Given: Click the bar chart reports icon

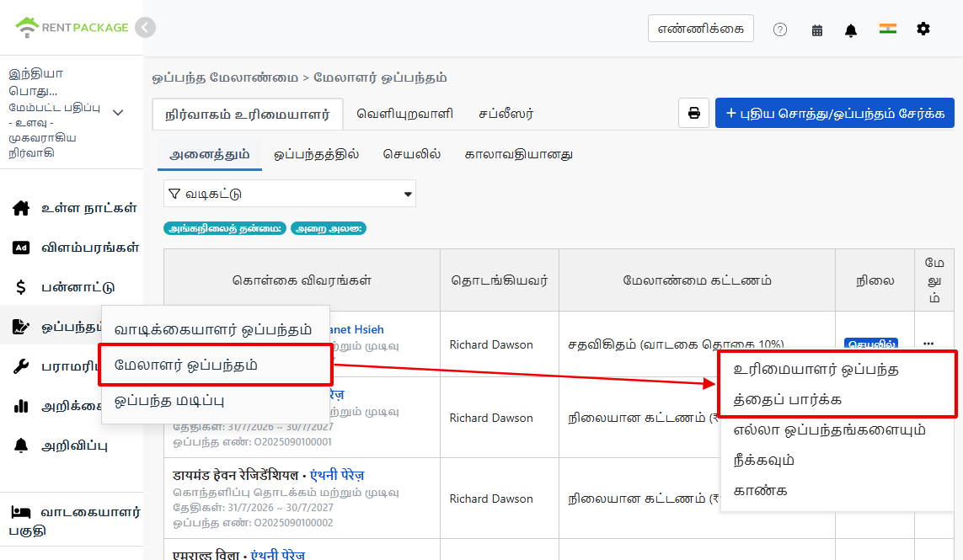Looking at the screenshot, I should (x=21, y=406).
